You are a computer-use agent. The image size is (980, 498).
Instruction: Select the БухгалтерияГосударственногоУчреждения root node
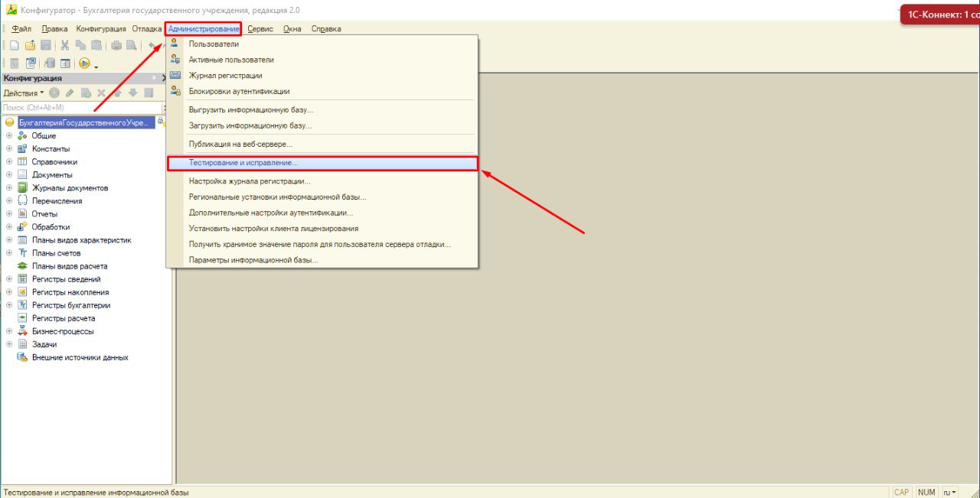(86, 123)
